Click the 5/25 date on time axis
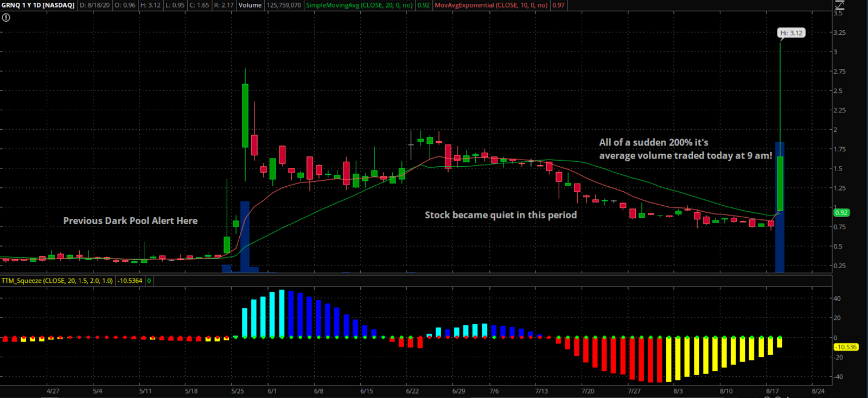Viewport: 868px width, 398px height. [x=238, y=391]
